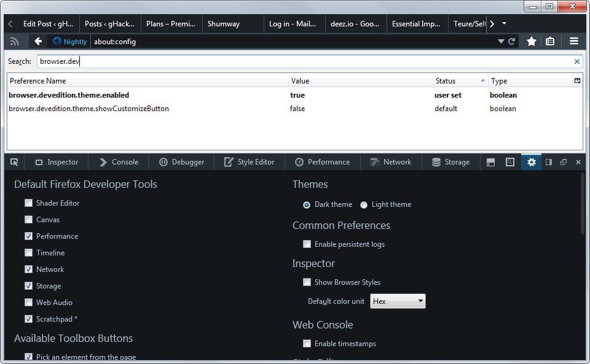Click the about:config URL bar
Image resolution: width=590 pixels, height=364 pixels.
pyautogui.click(x=294, y=41)
